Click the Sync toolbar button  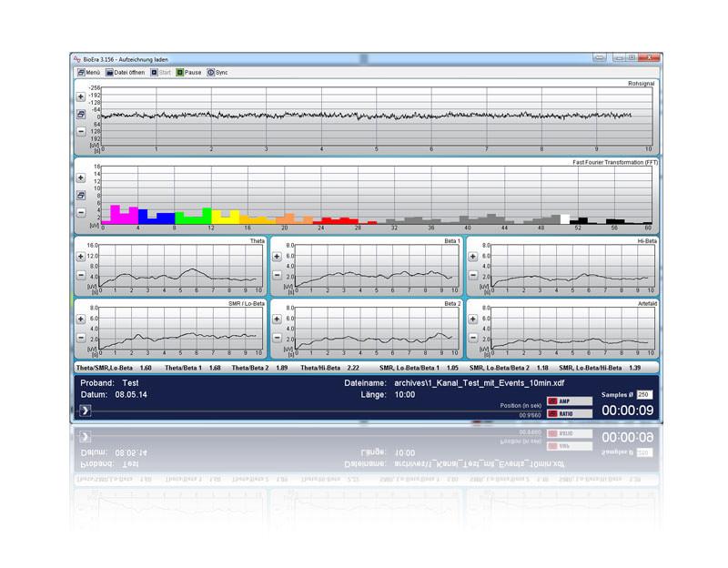click(x=217, y=73)
